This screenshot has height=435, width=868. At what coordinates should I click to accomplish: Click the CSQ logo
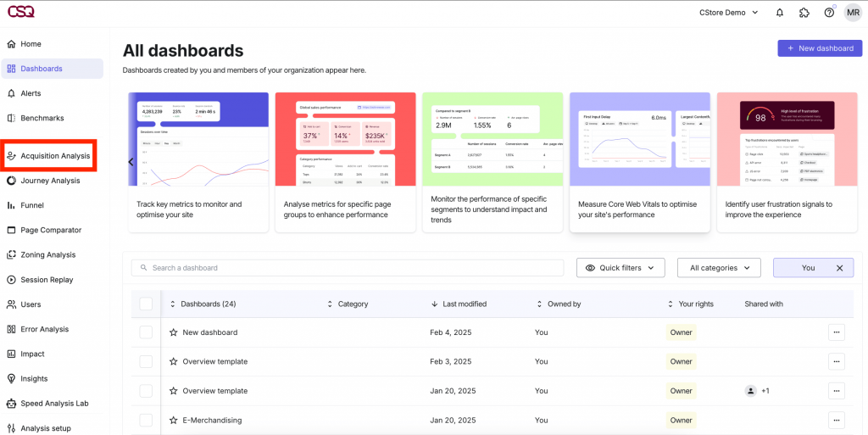click(21, 12)
